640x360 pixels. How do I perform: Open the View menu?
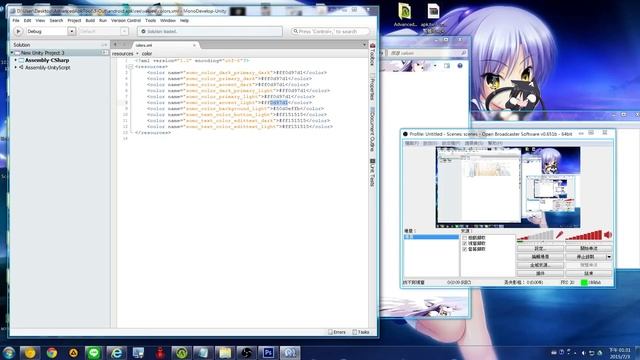tap(40, 20)
